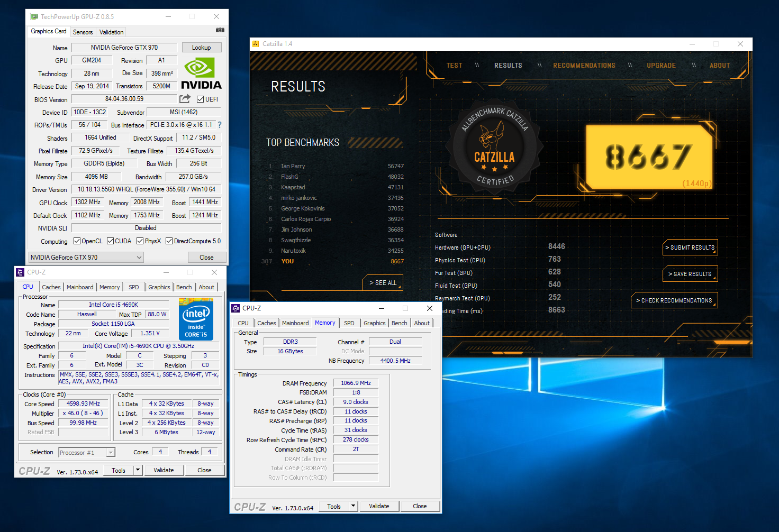This screenshot has width=779, height=532.
Task: Click the BIOS share/export arrow icon
Action: 185,99
